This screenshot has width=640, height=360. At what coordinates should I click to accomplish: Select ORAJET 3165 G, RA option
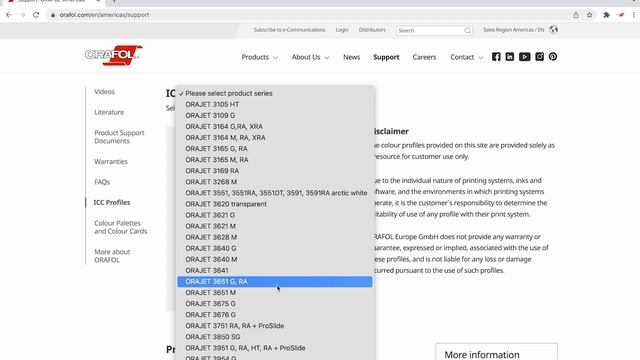click(x=275, y=149)
